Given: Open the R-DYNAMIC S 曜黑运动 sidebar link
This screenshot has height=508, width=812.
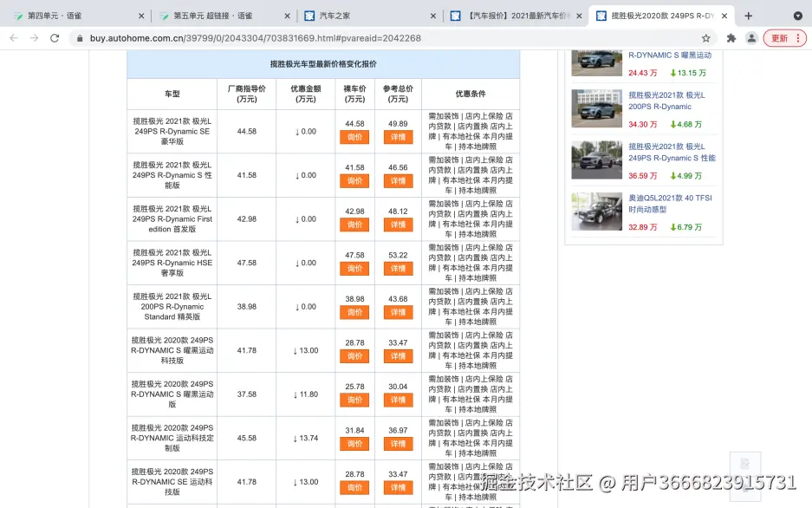Looking at the screenshot, I should click(670, 55).
